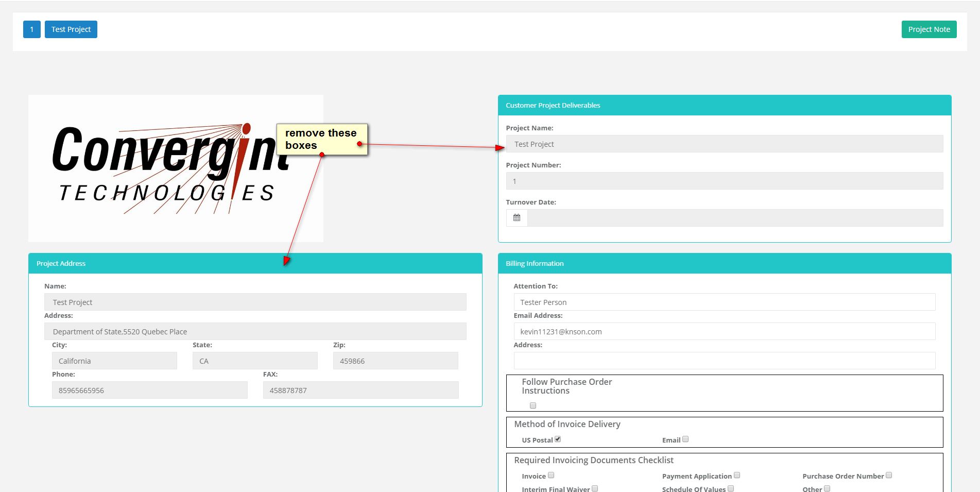Click the FAX field showing 458878787

click(x=361, y=390)
